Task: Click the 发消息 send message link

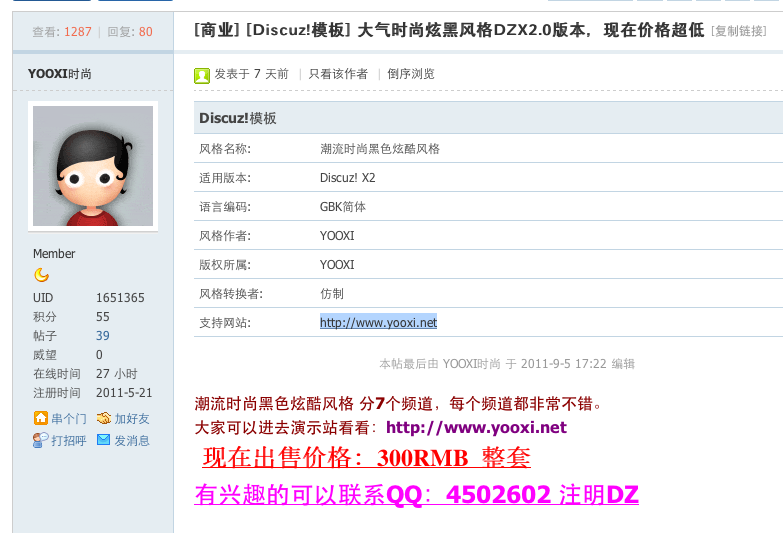Action: [132, 441]
